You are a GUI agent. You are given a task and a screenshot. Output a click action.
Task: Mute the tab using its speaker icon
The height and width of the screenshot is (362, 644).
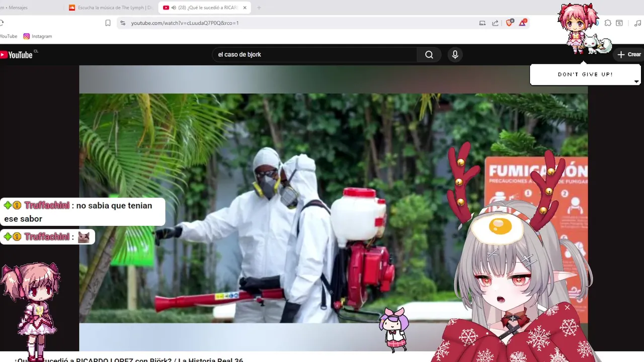[174, 8]
